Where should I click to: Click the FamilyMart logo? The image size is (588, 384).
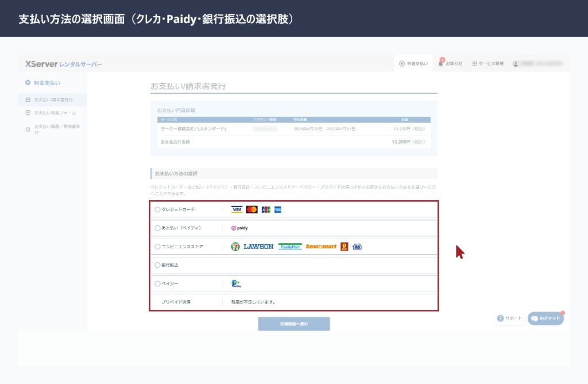tap(290, 247)
